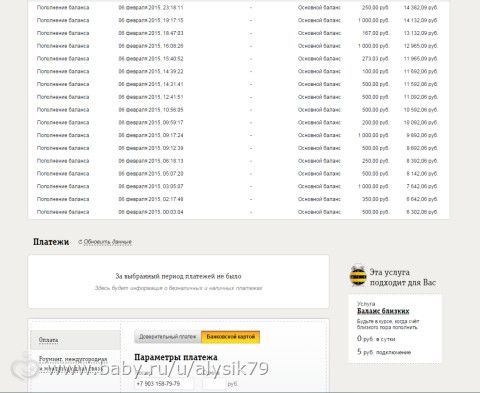Click the Beeline striped bee logo
Screen dimensions: 480x393
point(358,276)
